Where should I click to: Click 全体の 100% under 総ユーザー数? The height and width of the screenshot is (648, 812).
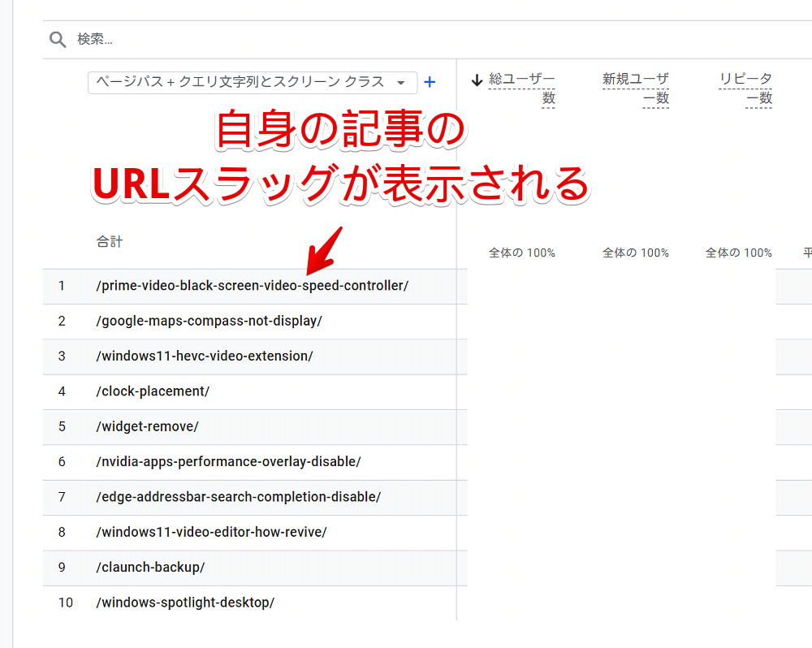522,253
